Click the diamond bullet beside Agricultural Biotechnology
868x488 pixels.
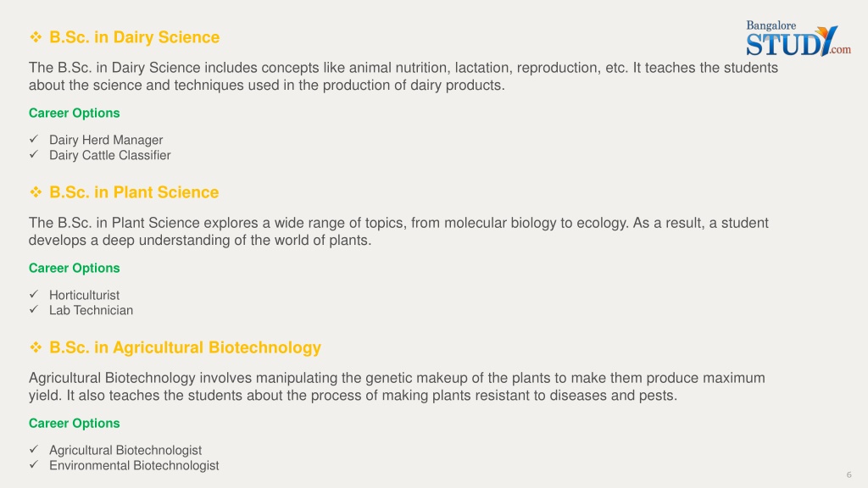[36, 347]
